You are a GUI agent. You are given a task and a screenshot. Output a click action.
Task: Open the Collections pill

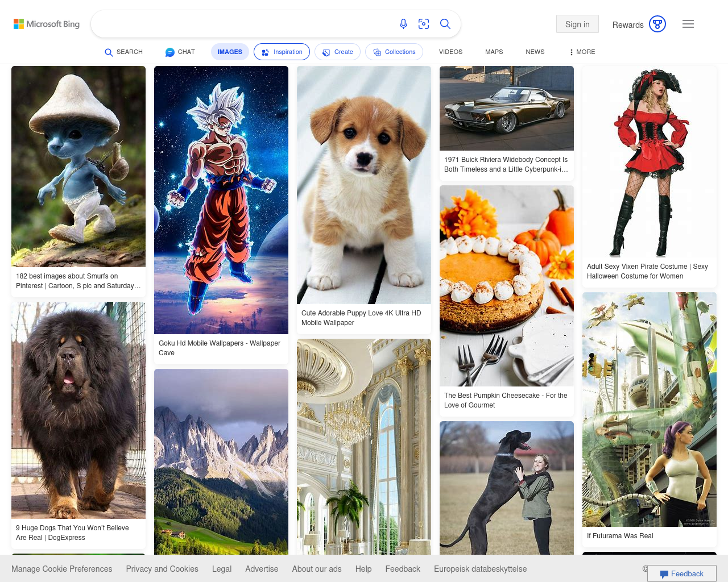(394, 52)
